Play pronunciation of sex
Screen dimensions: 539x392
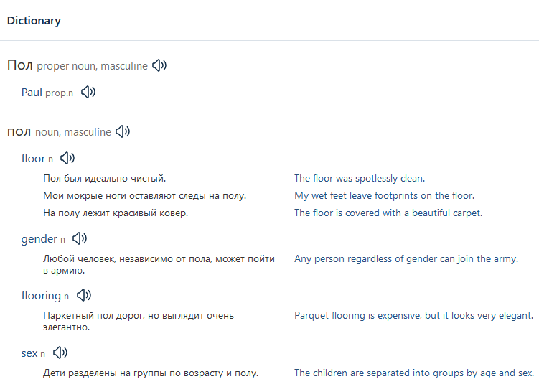tap(60, 353)
